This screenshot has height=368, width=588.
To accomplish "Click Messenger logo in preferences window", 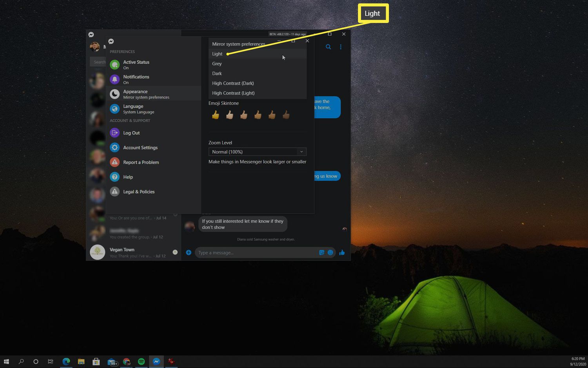I will click(111, 41).
